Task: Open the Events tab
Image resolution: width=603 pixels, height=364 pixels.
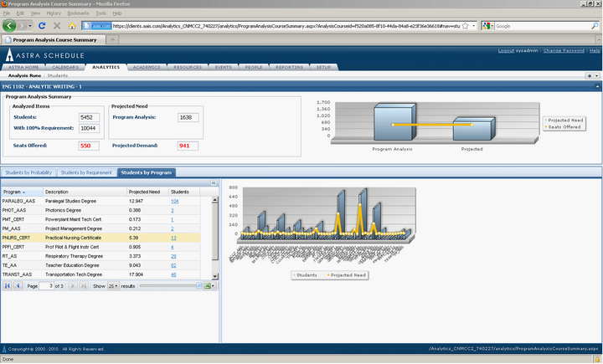Action: (x=224, y=67)
